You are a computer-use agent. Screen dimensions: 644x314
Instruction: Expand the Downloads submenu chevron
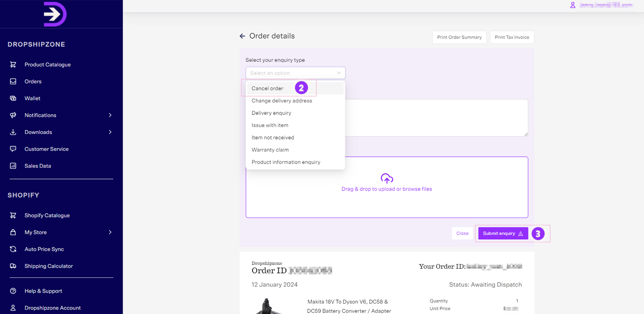[110, 132]
